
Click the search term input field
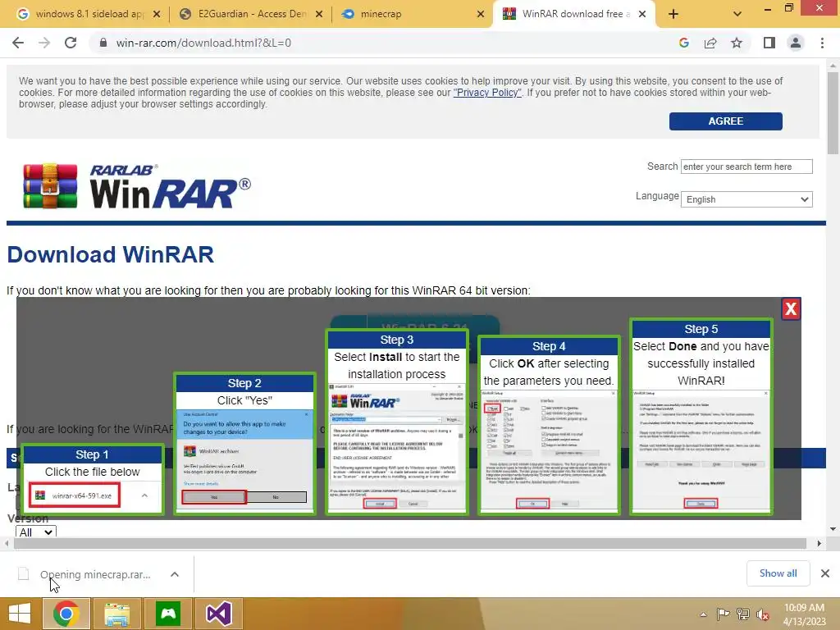point(746,167)
